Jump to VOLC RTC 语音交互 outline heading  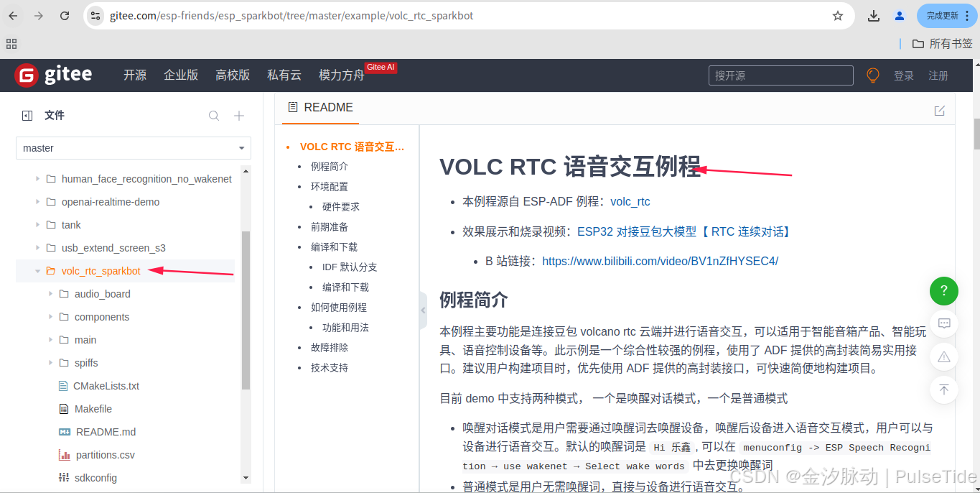pyautogui.click(x=352, y=147)
